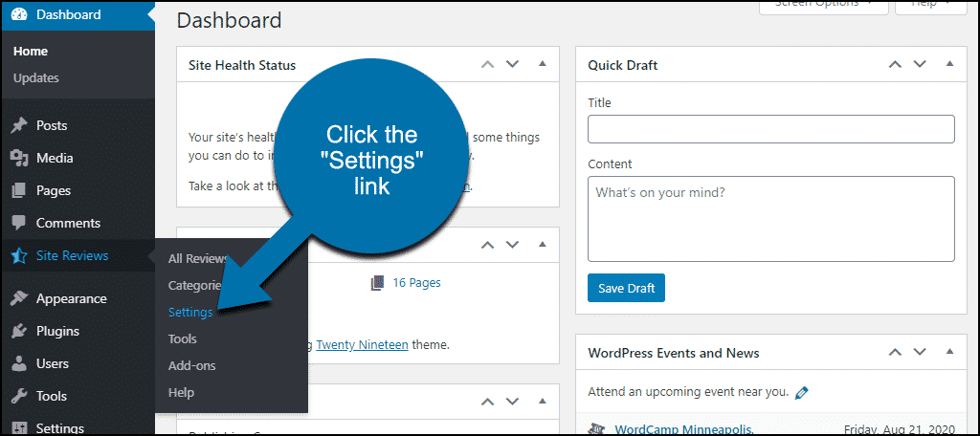Click the pages icon beside 16 Pages

coord(377,283)
